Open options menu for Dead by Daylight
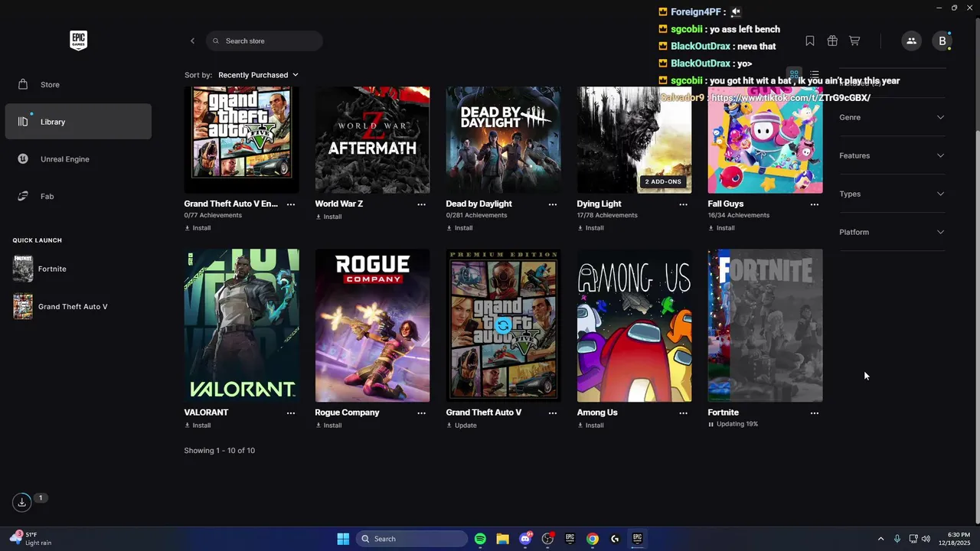 553,204
